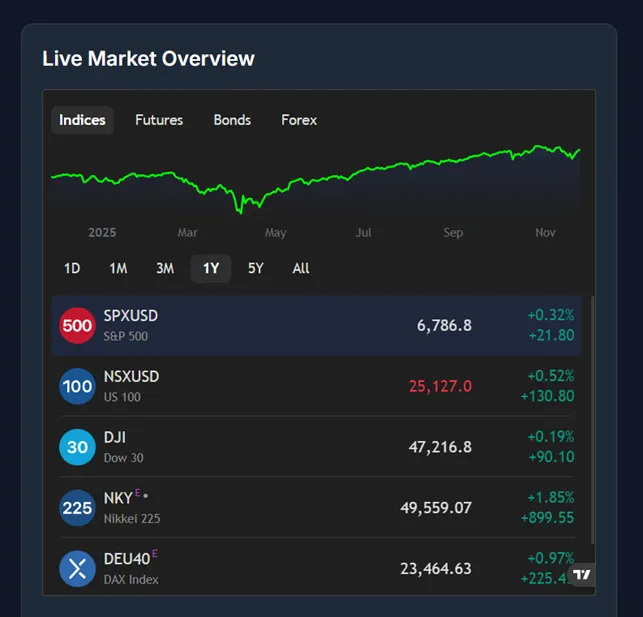Select the SPXUSD symbol name
Screen dimensions: 643x617
[130, 316]
